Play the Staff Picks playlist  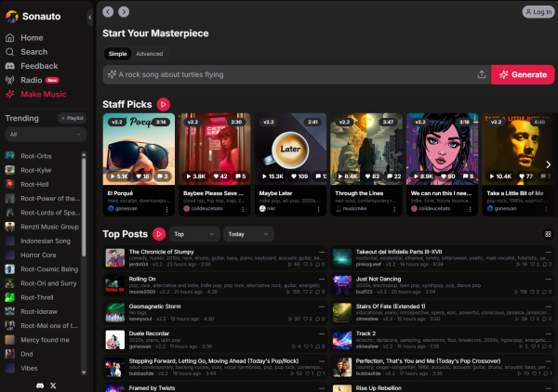point(164,105)
